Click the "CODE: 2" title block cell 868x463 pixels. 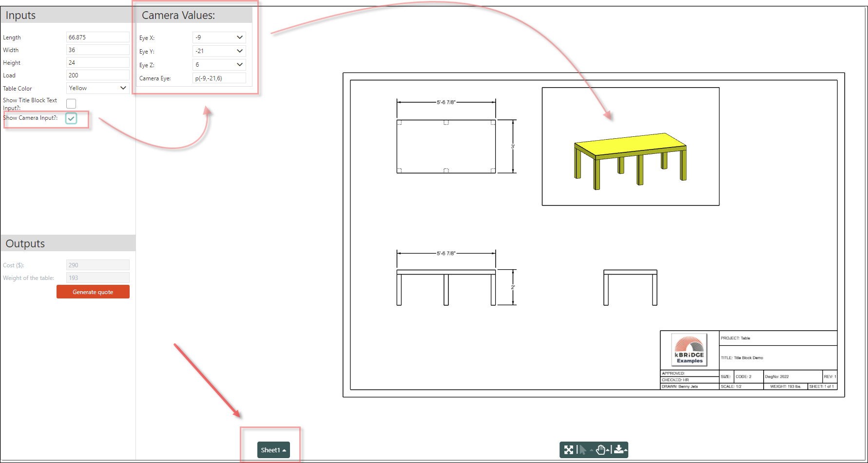749,376
